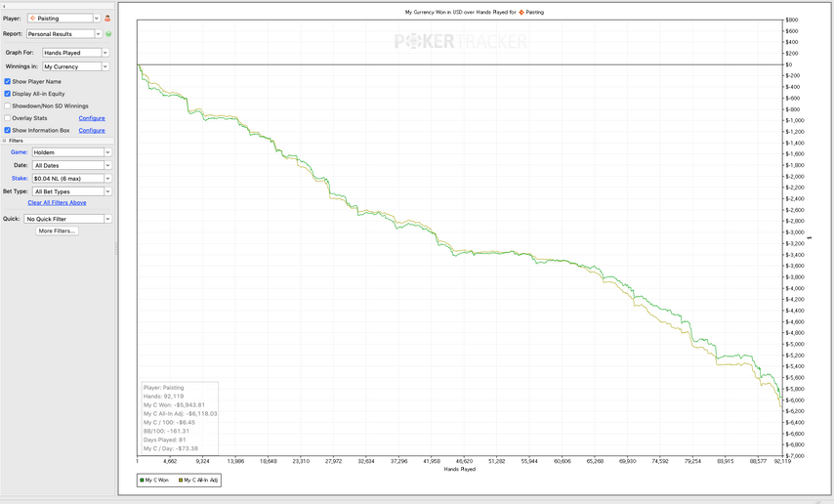The image size is (834, 504).
Task: Click the information box on the graph
Action: pos(180,418)
